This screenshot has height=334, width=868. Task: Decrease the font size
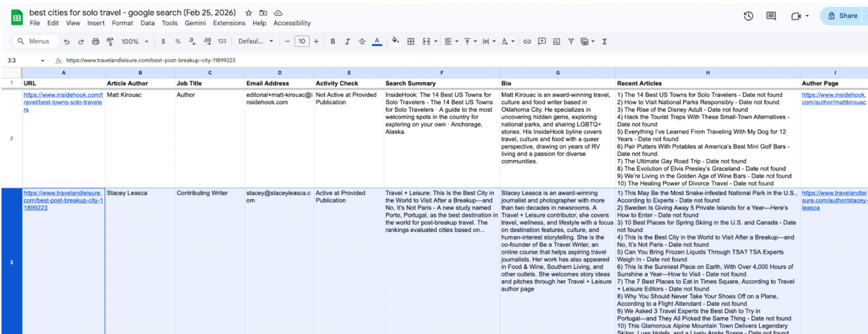[x=287, y=42]
